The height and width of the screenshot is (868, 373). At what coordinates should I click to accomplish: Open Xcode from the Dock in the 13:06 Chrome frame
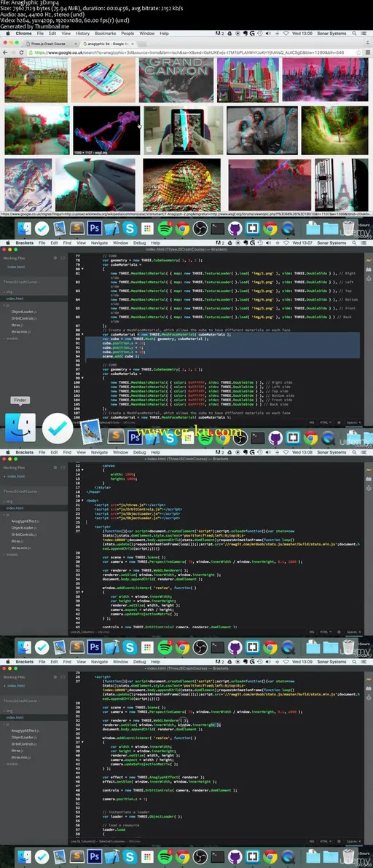click(x=111, y=228)
